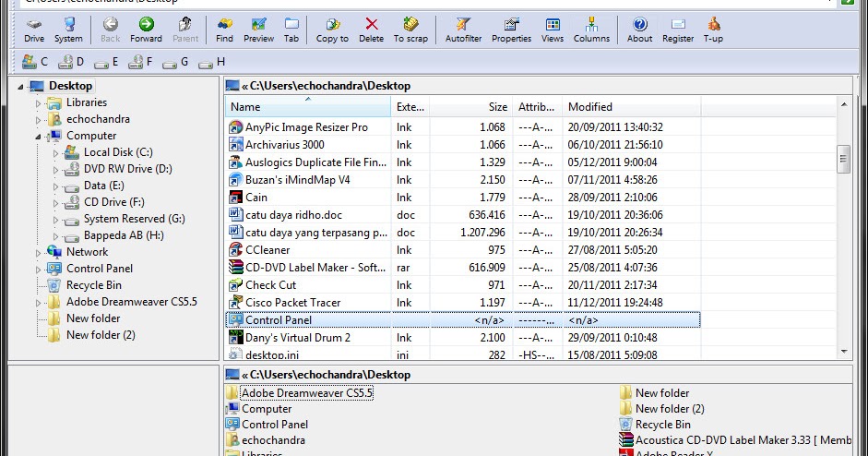The image size is (868, 456).
Task: Select Bappeda AB (H:) in tree
Action: pyautogui.click(x=124, y=235)
